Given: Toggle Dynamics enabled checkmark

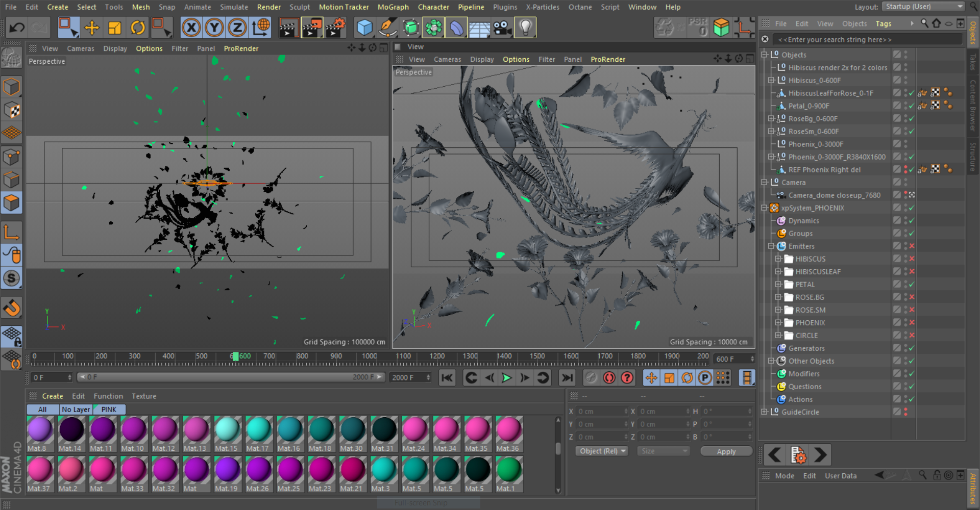Looking at the screenshot, I should click(x=912, y=221).
